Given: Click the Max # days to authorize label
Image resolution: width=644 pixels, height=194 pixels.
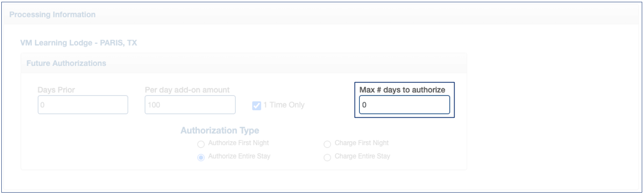Looking at the screenshot, I should coord(402,90).
